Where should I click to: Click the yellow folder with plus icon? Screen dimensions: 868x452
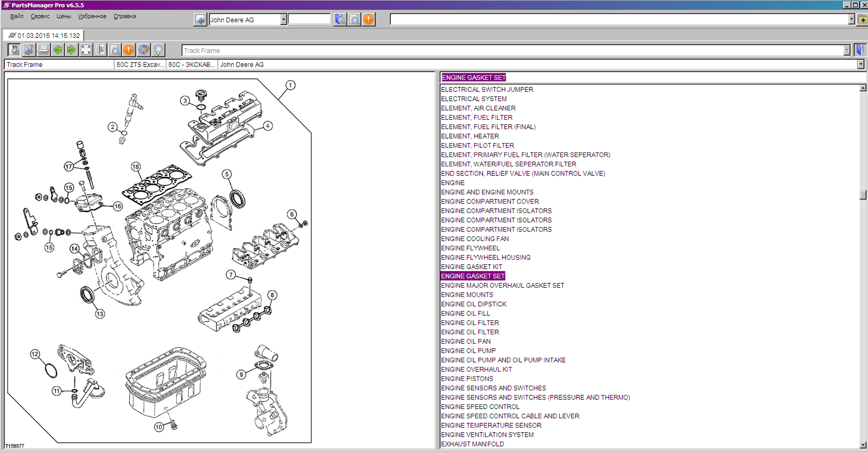pyautogui.click(x=863, y=19)
